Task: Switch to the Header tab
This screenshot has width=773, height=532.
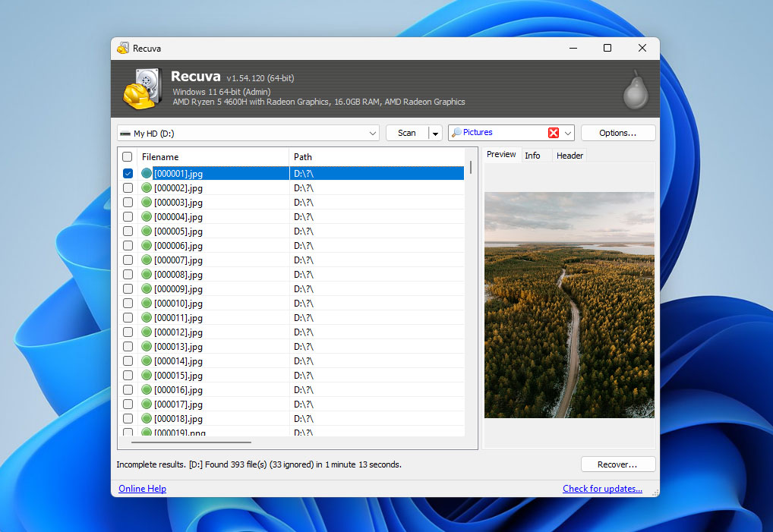Action: pos(569,156)
